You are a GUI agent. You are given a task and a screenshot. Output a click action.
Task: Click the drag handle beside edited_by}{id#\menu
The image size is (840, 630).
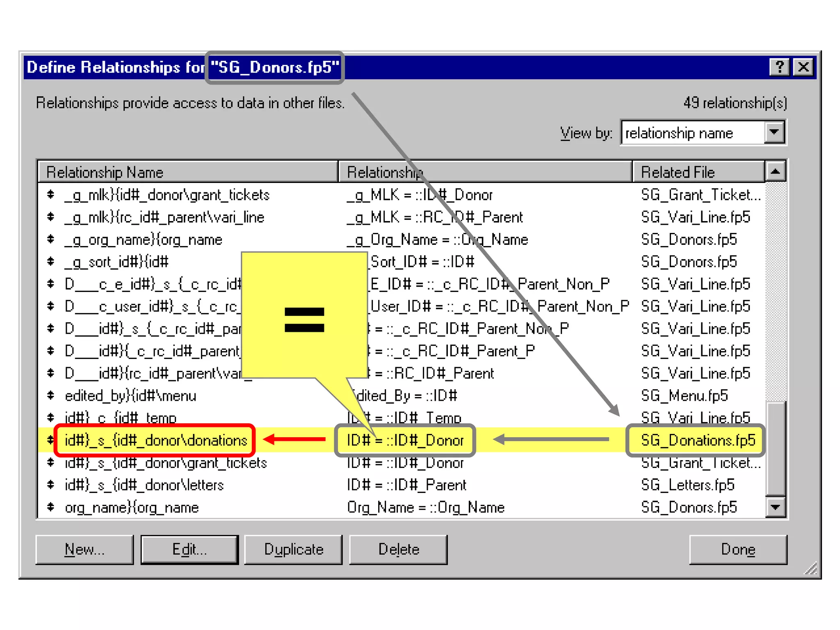tap(51, 395)
